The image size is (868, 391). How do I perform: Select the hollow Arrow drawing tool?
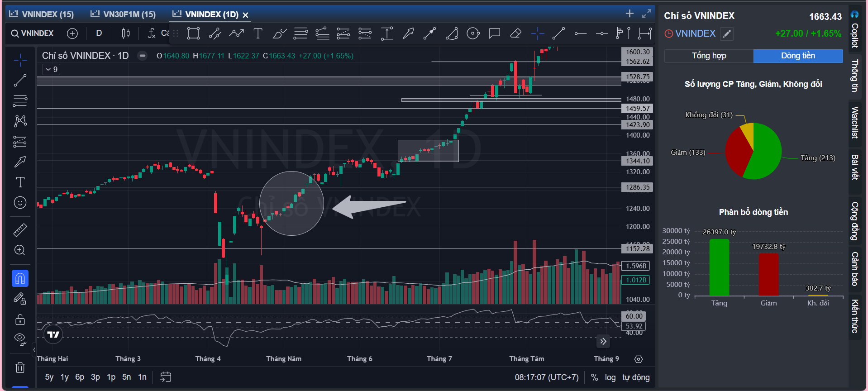(408, 33)
